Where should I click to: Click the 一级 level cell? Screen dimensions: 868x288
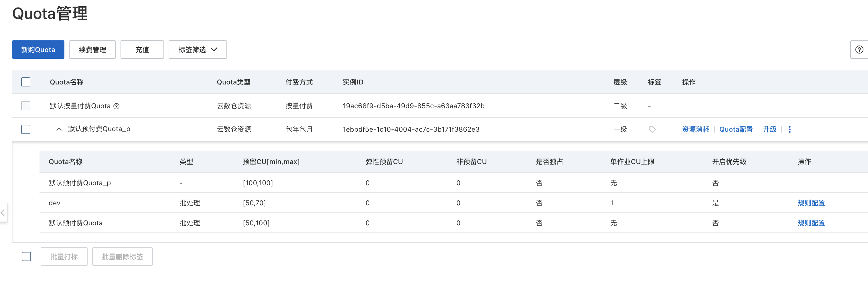click(620, 129)
